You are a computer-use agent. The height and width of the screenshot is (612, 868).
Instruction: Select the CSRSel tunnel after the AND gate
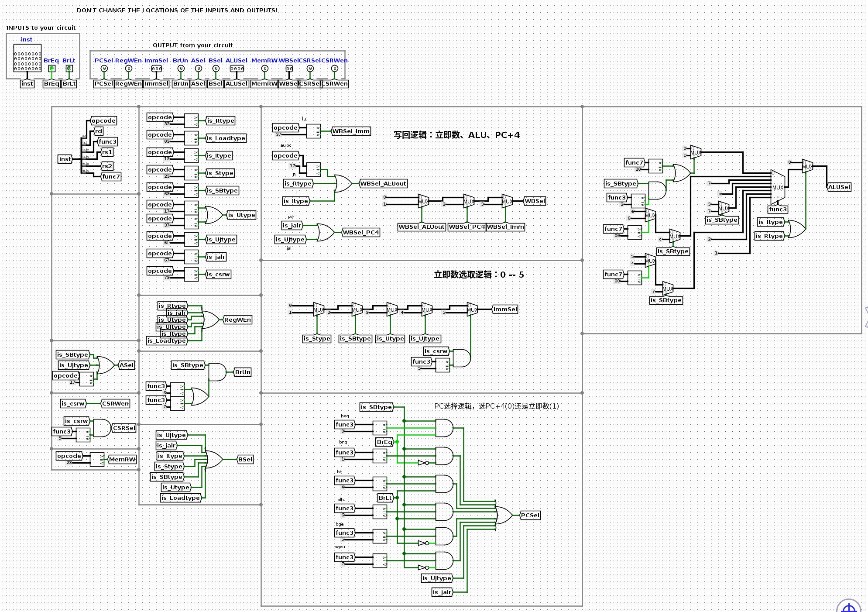pos(124,428)
